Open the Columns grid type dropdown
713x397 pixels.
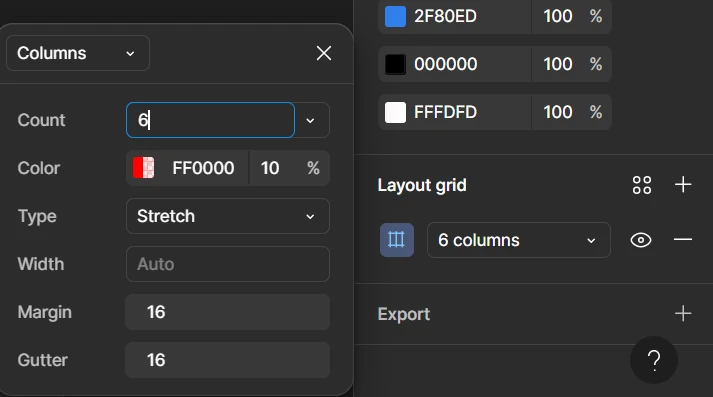click(x=78, y=53)
